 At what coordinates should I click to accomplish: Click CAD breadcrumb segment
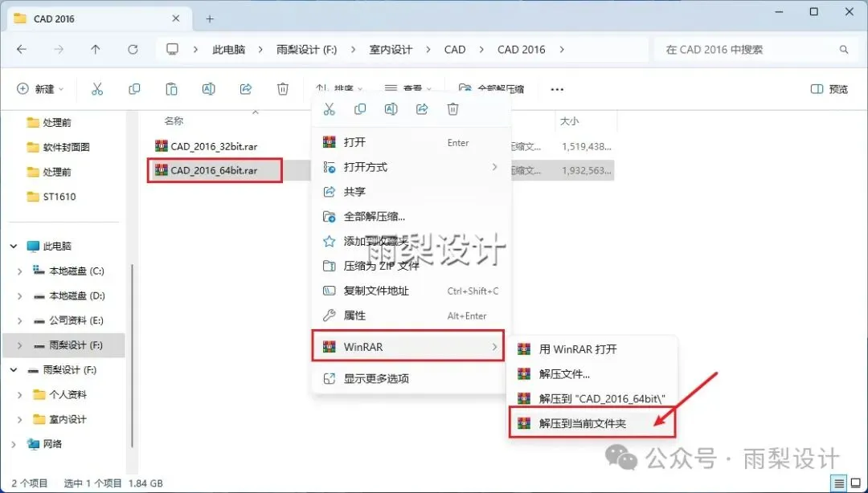(x=455, y=50)
